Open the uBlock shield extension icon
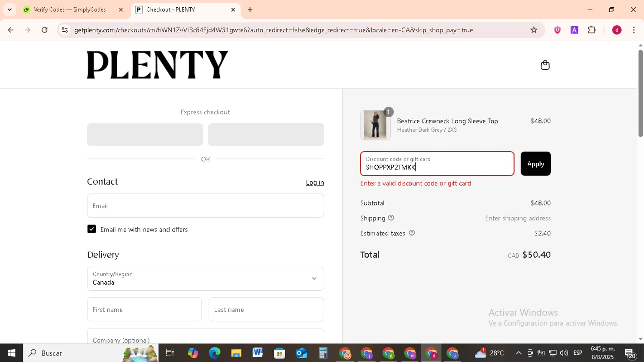The width and height of the screenshot is (644, 362). click(x=557, y=30)
